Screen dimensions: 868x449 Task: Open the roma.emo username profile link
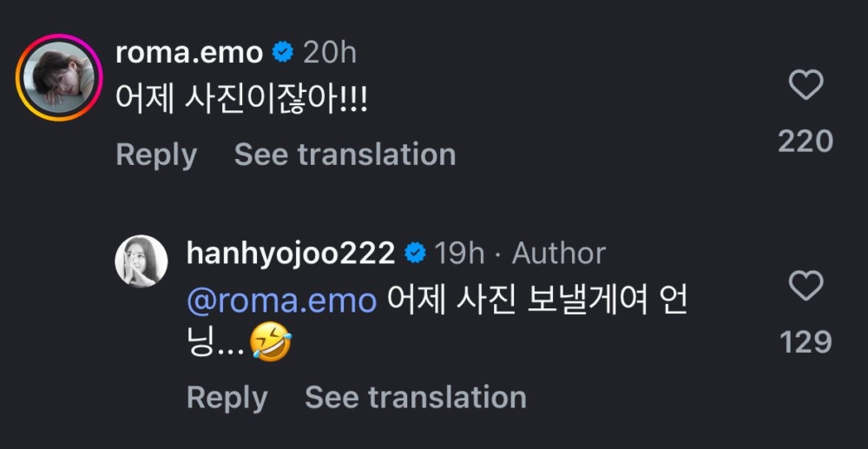coord(189,53)
